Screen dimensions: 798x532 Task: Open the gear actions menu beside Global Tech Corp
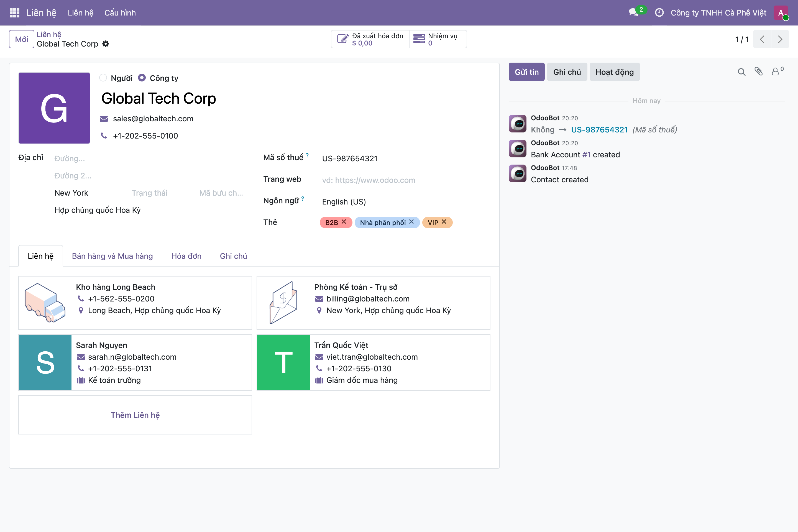[106, 44]
